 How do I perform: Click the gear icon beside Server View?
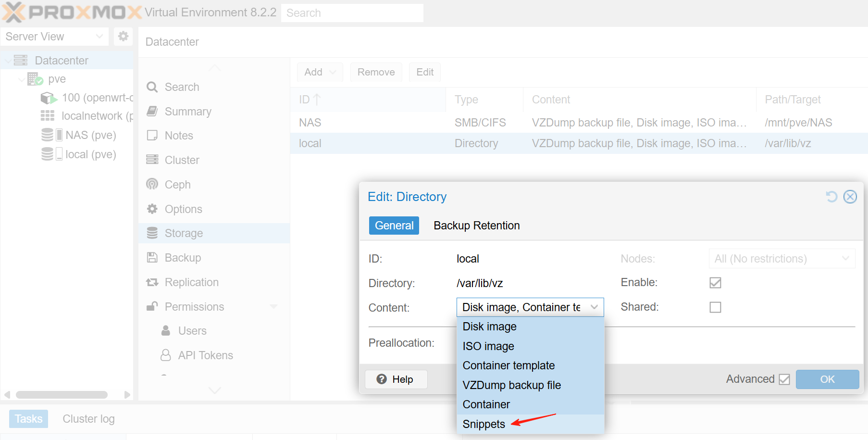click(123, 37)
